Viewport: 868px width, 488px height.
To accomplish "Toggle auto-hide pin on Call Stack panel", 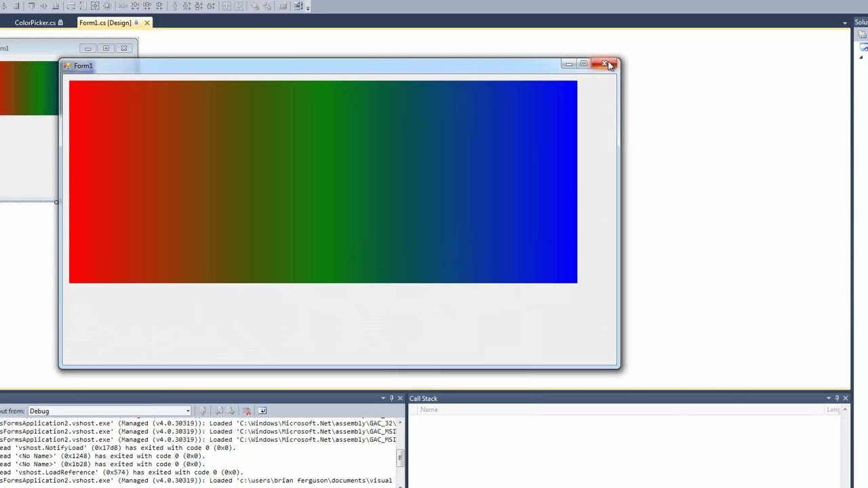I will click(837, 398).
